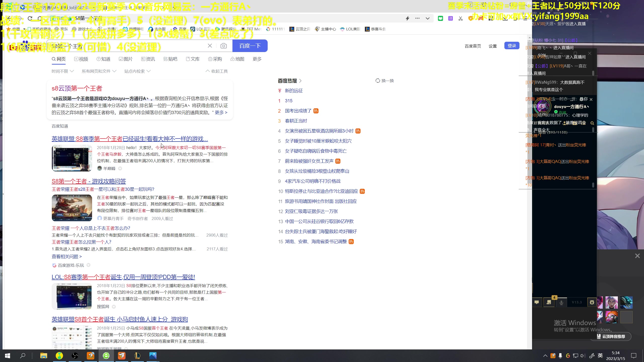This screenshot has height=362, width=644.
Task: Toggle the 英 input method indicator
Action: pos(600,355)
